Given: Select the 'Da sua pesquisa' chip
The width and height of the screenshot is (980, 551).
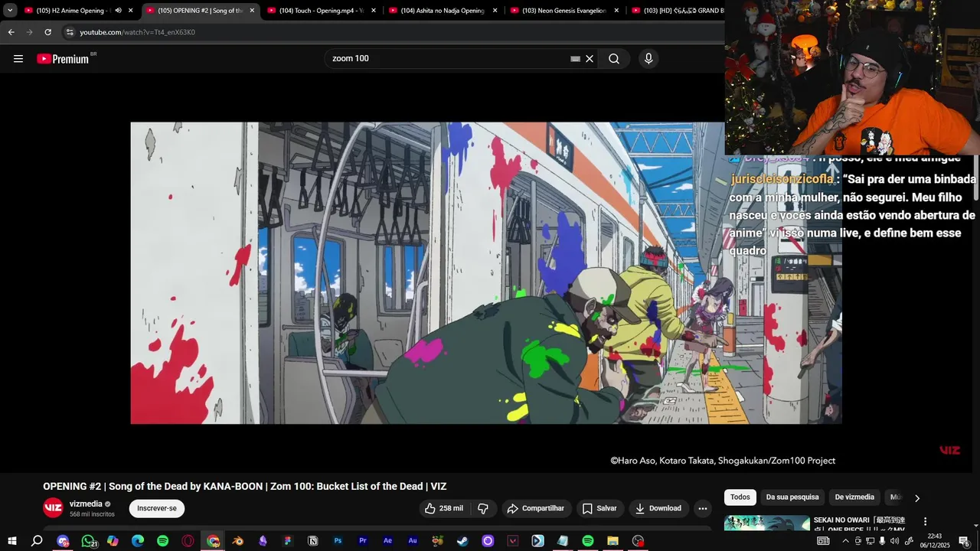Looking at the screenshot, I should (x=792, y=497).
